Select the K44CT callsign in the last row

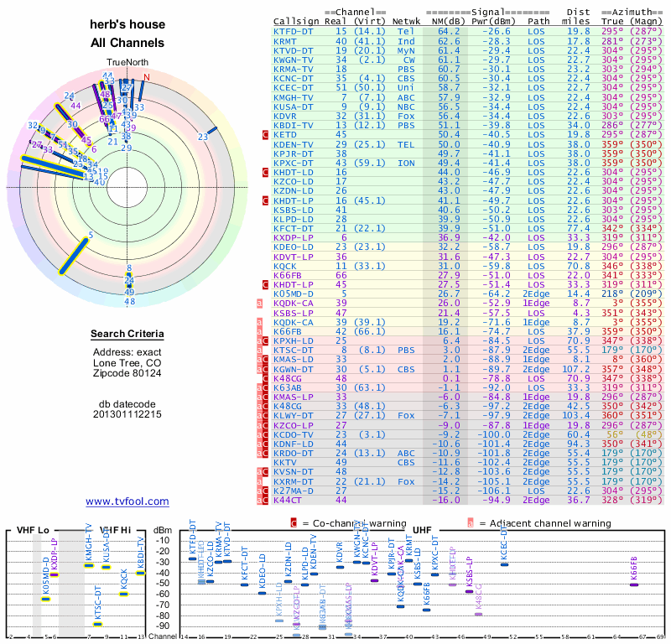(288, 500)
